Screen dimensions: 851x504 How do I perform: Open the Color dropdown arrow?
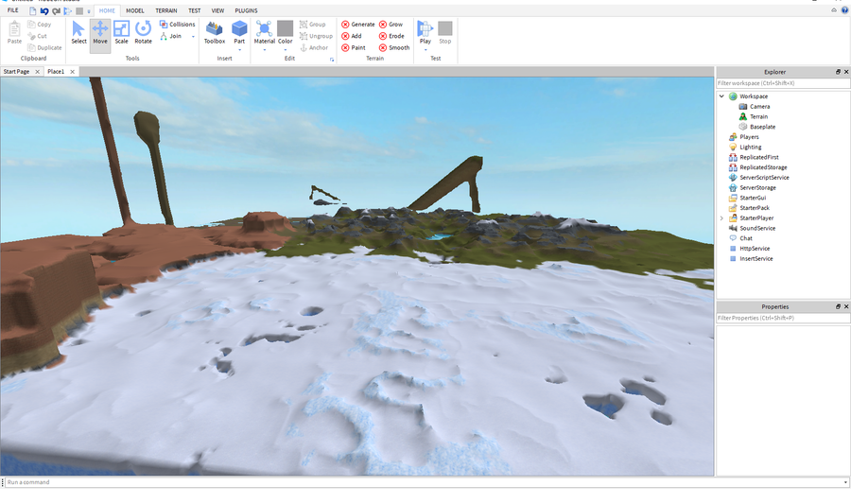285,50
